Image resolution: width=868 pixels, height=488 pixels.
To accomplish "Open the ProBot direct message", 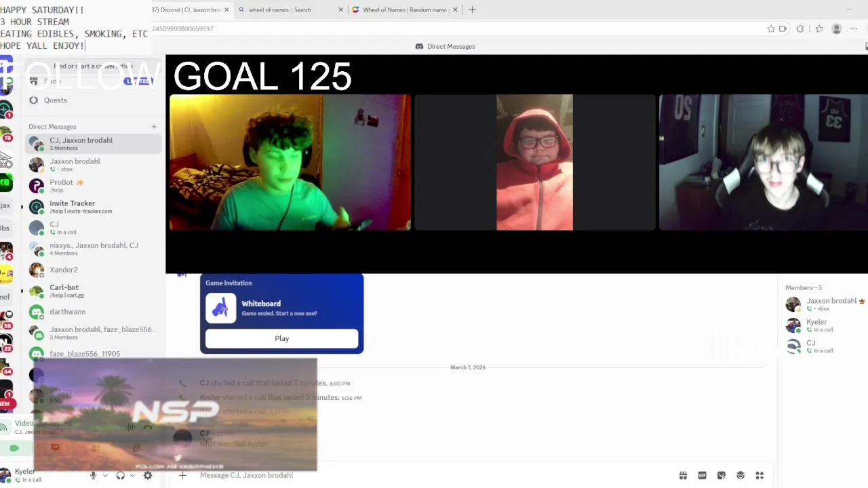I will (94, 185).
